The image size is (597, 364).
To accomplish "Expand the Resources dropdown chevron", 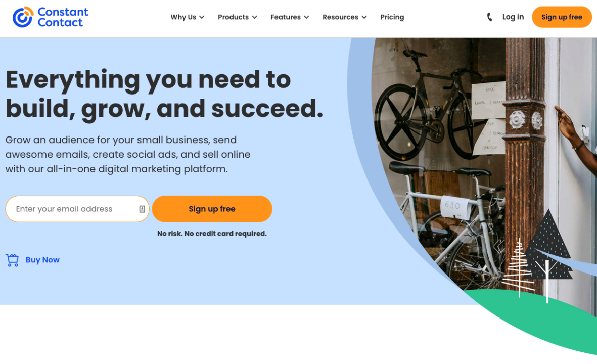I will [x=364, y=18].
